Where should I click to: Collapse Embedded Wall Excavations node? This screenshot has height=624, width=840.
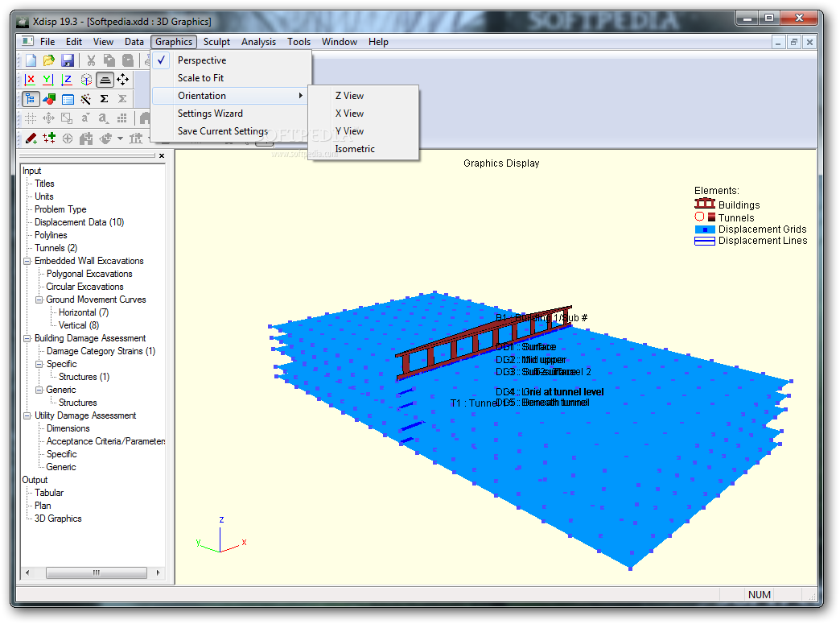[27, 261]
